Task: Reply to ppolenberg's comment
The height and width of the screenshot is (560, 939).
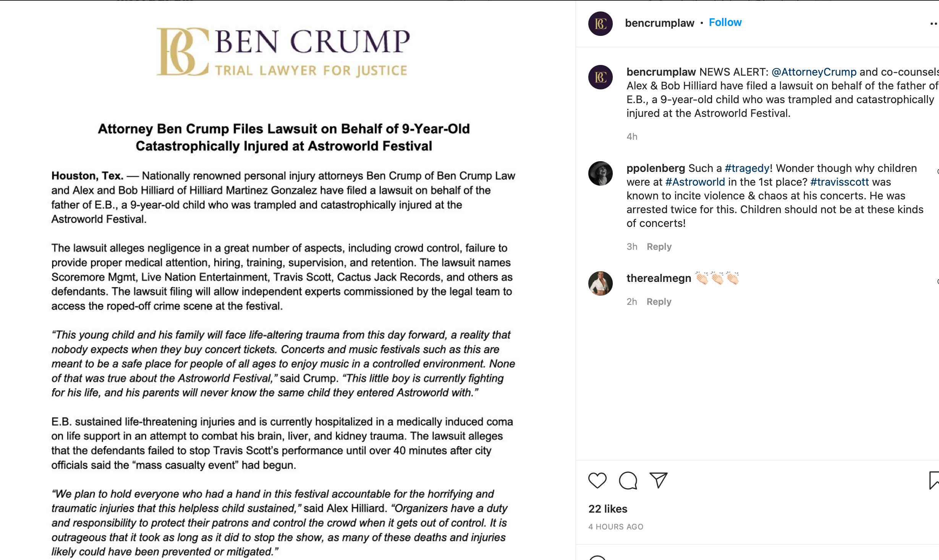Action: coord(659,247)
